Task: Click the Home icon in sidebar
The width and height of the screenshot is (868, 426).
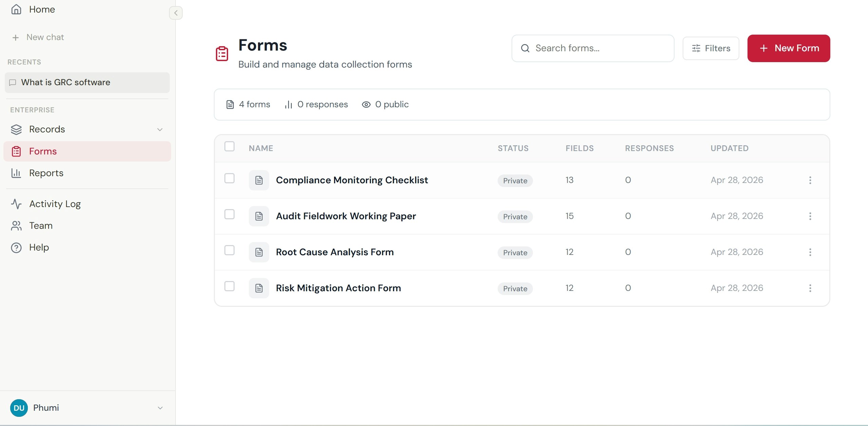Action: [x=16, y=10]
